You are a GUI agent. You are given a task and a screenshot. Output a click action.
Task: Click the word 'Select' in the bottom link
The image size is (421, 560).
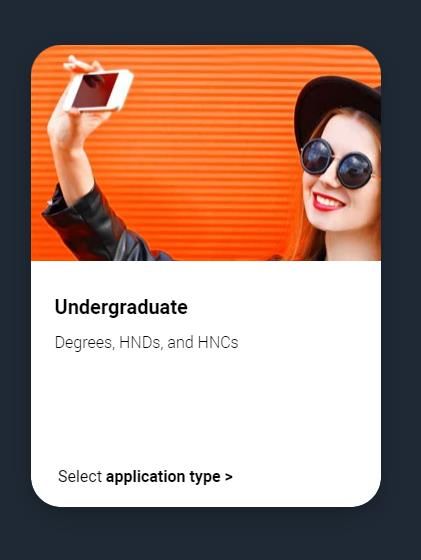pos(80,476)
